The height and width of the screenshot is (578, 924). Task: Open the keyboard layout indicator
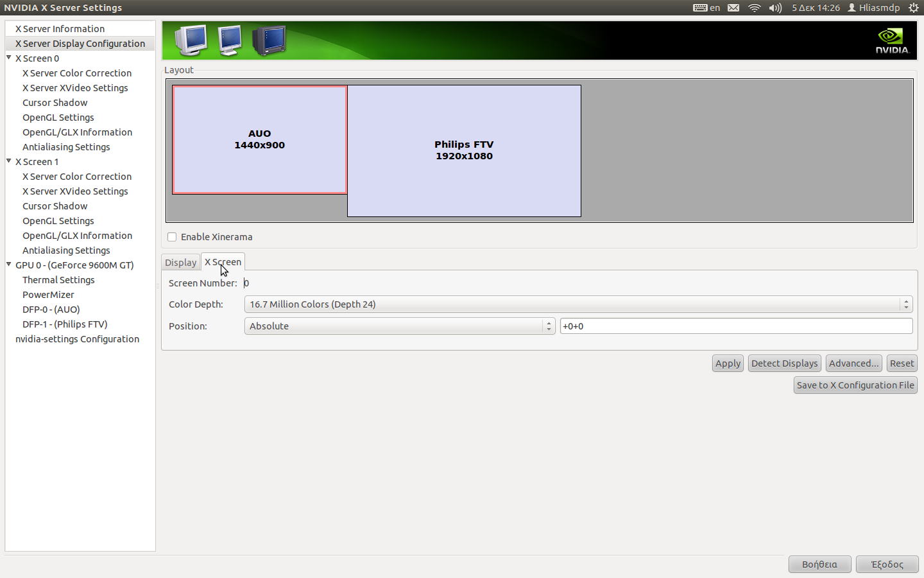coord(706,8)
